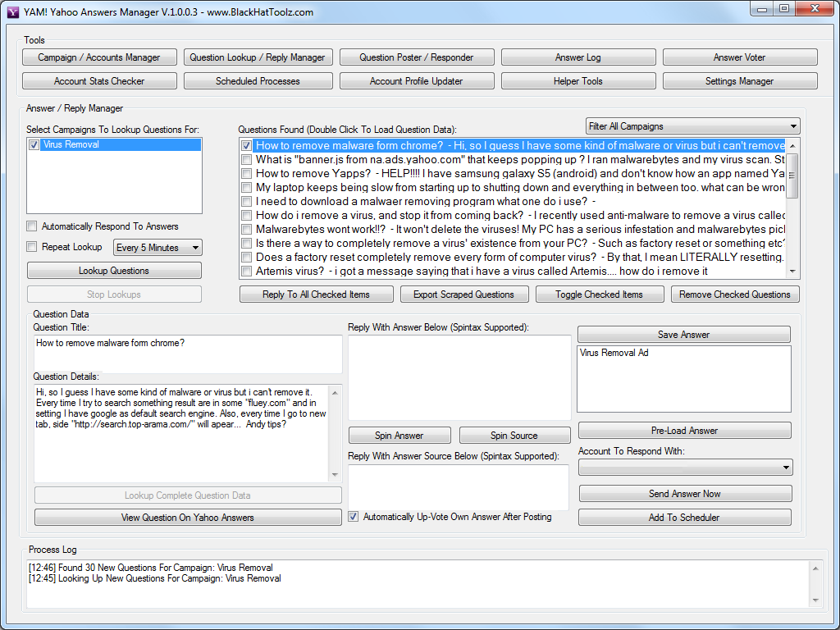This screenshot has width=840, height=630.
Task: Click into the Question Title field
Action: pyautogui.click(x=188, y=354)
